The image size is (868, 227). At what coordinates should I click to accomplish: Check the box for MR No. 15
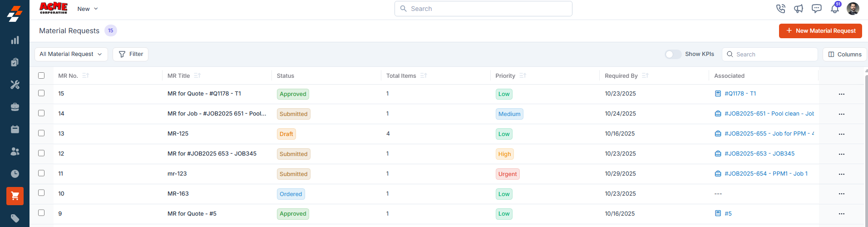coord(41,93)
